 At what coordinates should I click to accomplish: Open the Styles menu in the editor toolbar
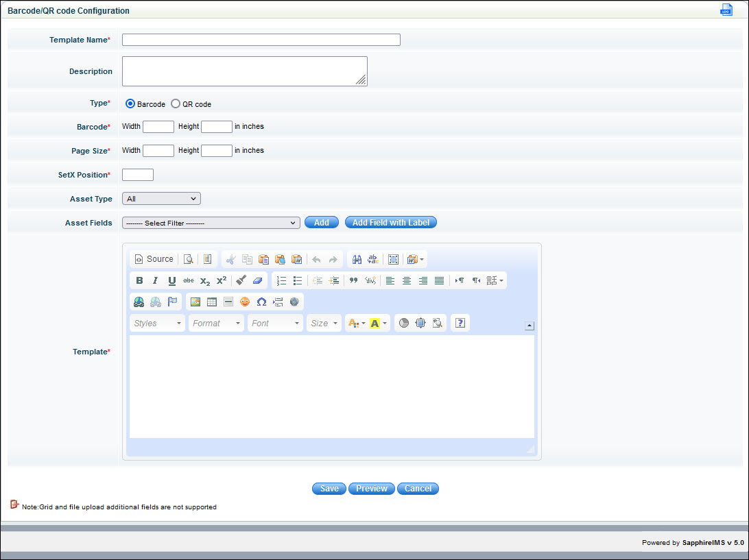(156, 322)
